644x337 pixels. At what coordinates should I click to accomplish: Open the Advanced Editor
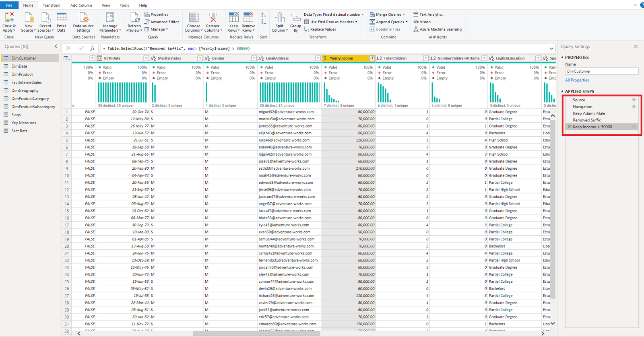[x=162, y=22]
